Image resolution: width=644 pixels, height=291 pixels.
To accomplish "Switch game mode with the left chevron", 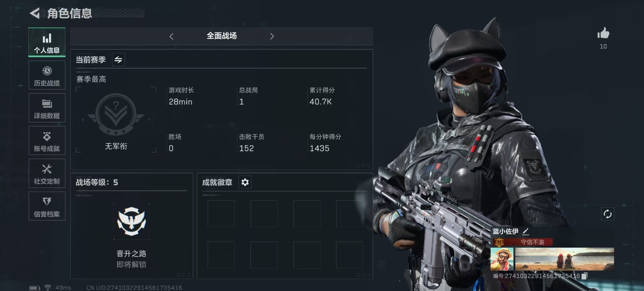I will click(171, 36).
